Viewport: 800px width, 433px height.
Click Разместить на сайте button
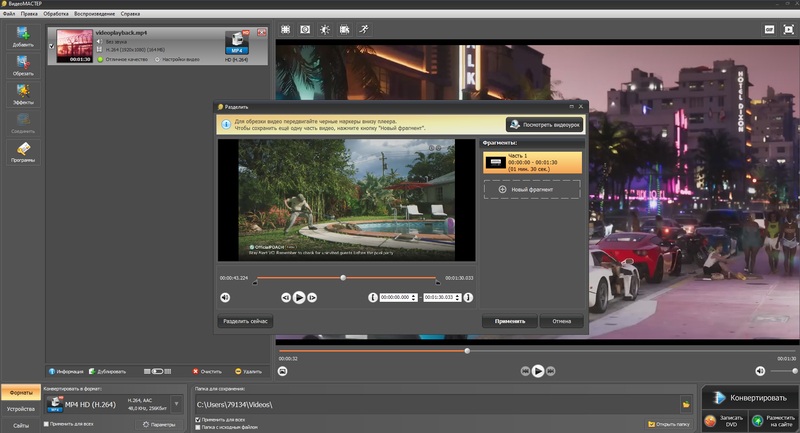774,421
